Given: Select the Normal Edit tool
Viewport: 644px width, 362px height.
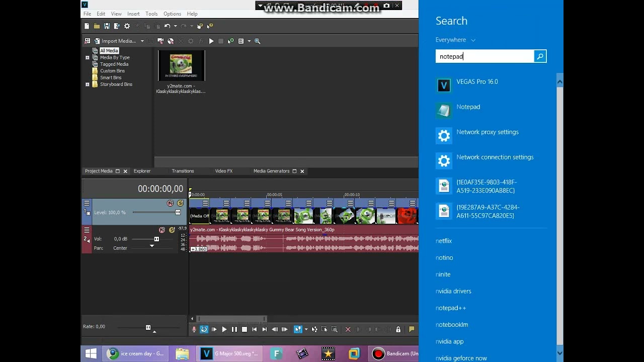Looking at the screenshot, I should (x=297, y=329).
